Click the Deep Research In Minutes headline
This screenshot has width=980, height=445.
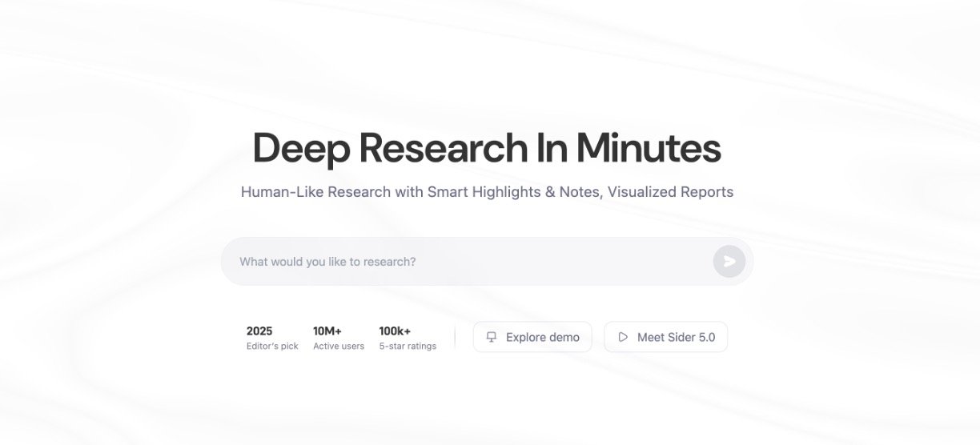[x=487, y=148]
